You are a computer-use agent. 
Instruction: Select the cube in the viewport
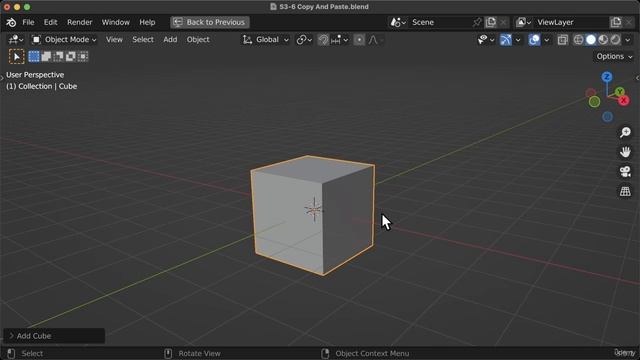coord(313,215)
